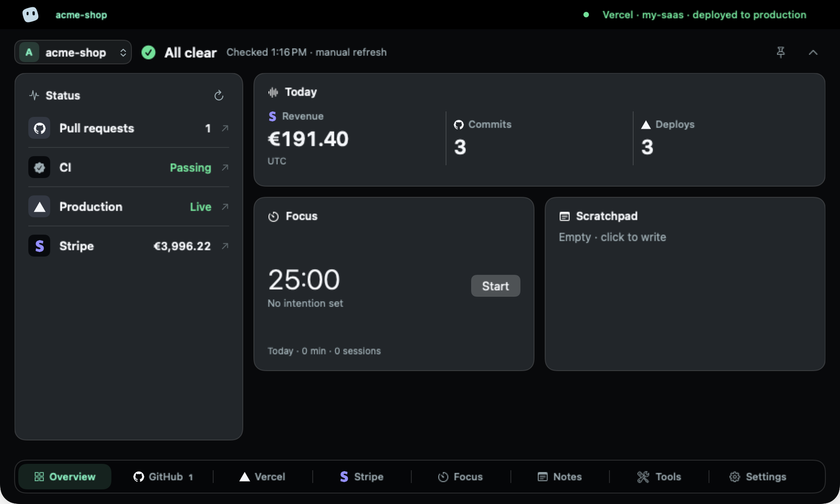Switch to the Focus tab

(461, 477)
